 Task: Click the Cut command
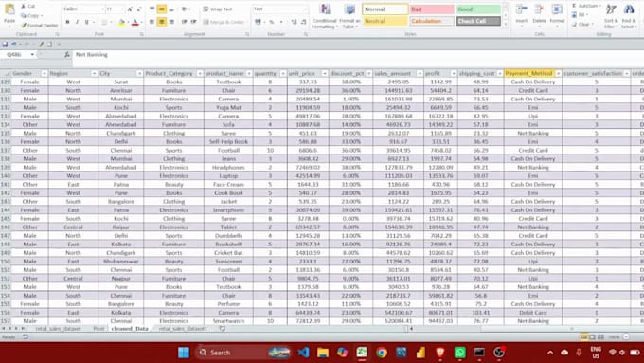point(27,7)
